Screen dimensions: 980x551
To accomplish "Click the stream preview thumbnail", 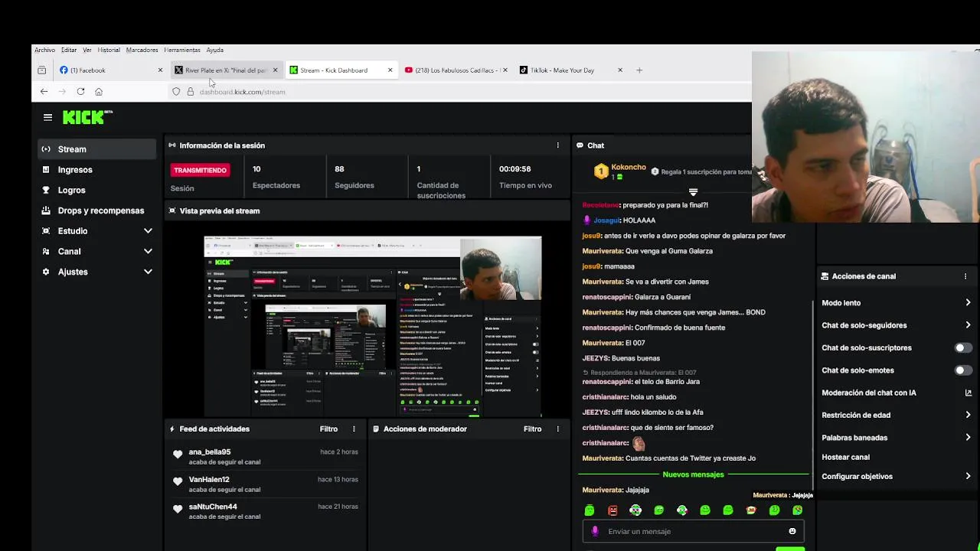I will coord(373,326).
